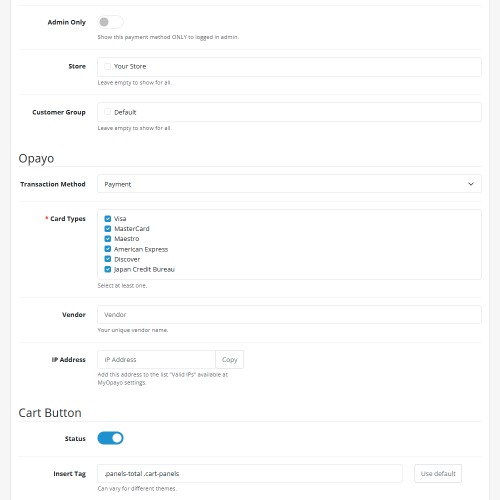The width and height of the screenshot is (500, 500).
Task: Uncheck the Visa card type
Action: coord(108,219)
